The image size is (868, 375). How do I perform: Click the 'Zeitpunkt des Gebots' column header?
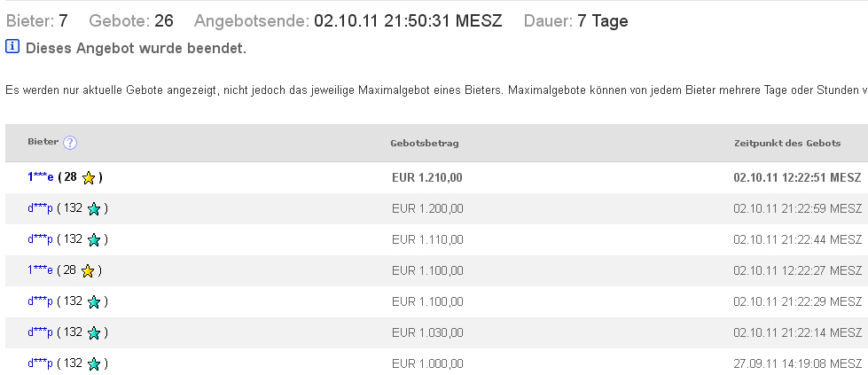[x=787, y=143]
